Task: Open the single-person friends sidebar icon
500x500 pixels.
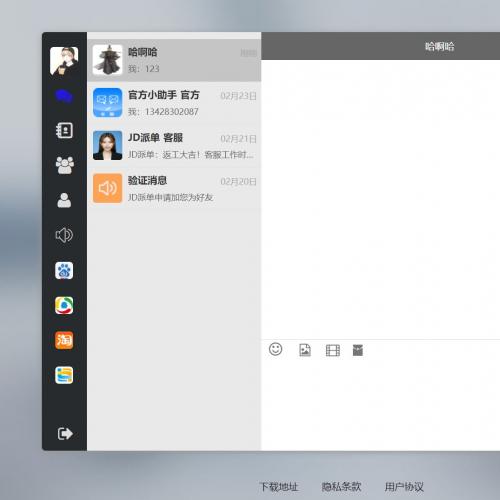Action: click(x=64, y=200)
